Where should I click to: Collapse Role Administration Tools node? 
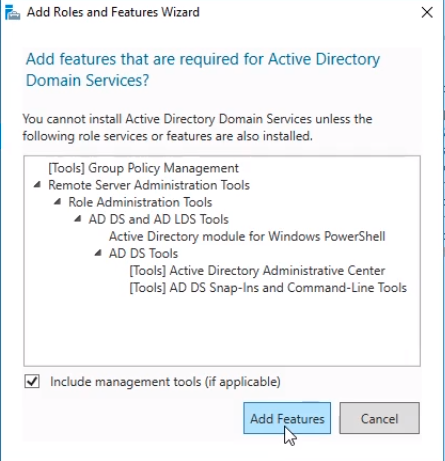coord(58,201)
